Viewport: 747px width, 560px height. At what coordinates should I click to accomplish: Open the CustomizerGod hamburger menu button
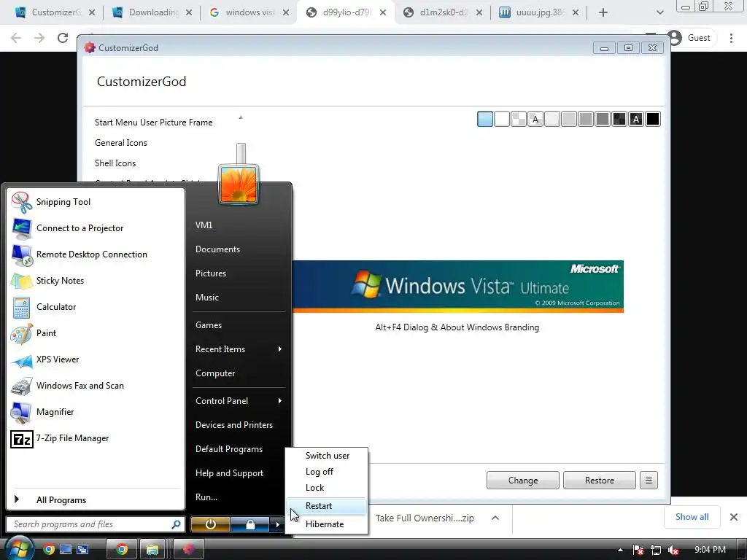pyautogui.click(x=649, y=480)
